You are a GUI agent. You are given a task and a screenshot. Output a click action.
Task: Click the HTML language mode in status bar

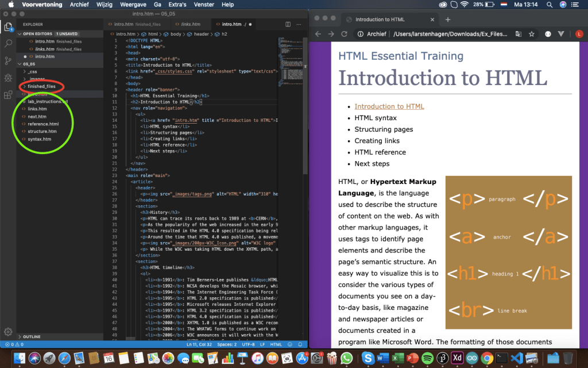[x=276, y=344]
